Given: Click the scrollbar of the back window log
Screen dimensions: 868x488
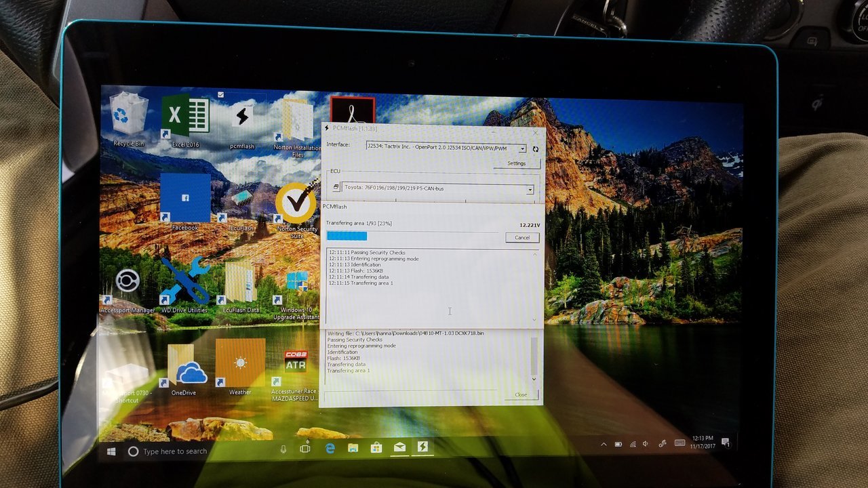Looking at the screenshot, I should pos(534,358).
